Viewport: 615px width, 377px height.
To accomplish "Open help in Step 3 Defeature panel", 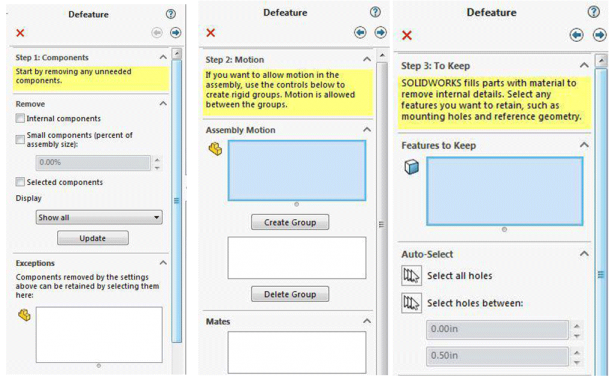I will pos(593,12).
